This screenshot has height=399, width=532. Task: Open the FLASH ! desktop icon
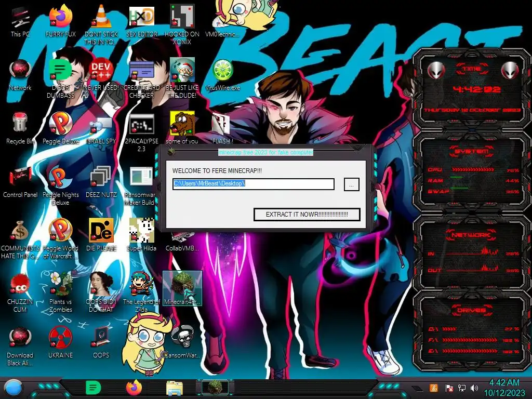pyautogui.click(x=222, y=128)
